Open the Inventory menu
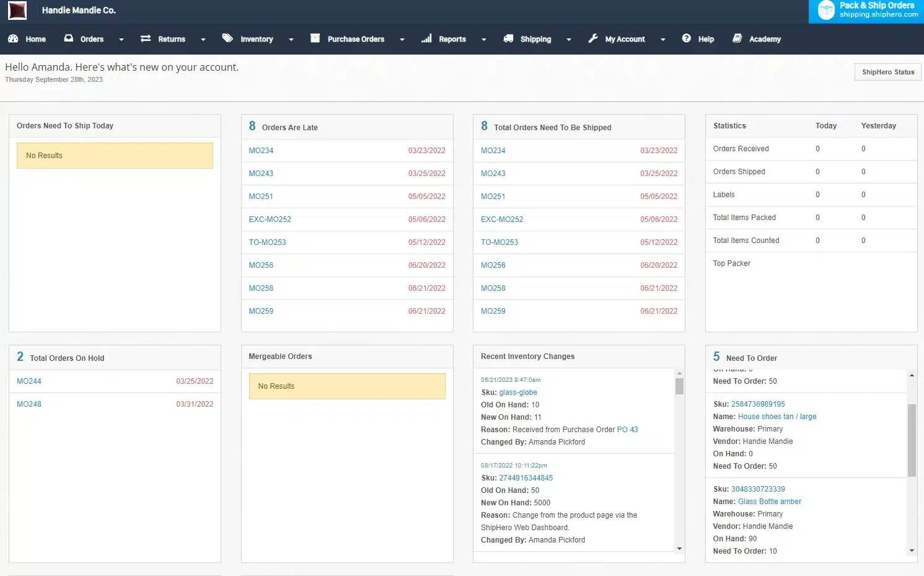This screenshot has height=576, width=924. [x=257, y=39]
